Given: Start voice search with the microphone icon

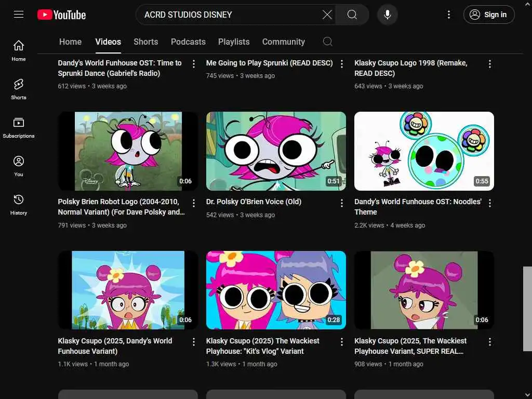Looking at the screenshot, I should click(388, 15).
